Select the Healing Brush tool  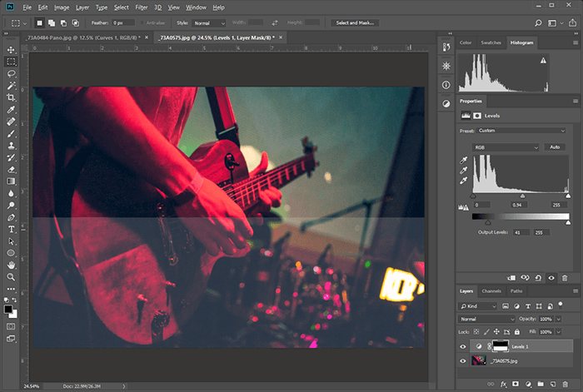[11, 122]
